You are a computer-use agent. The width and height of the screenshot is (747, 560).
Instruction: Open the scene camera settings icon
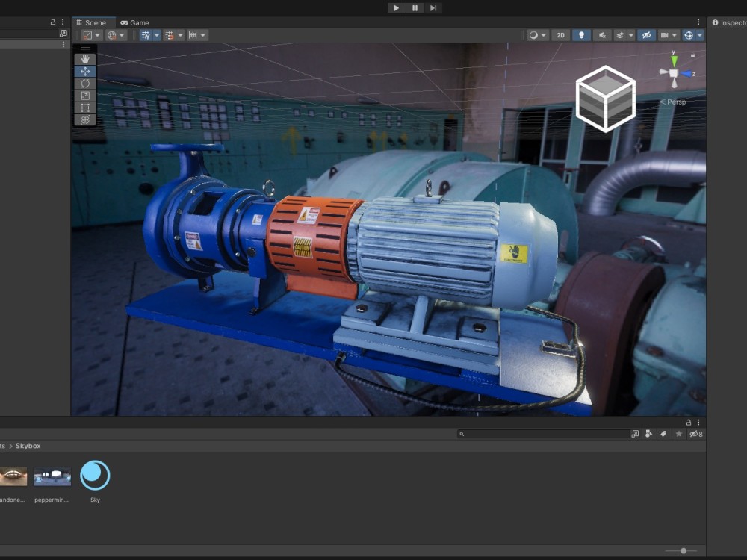(x=663, y=34)
